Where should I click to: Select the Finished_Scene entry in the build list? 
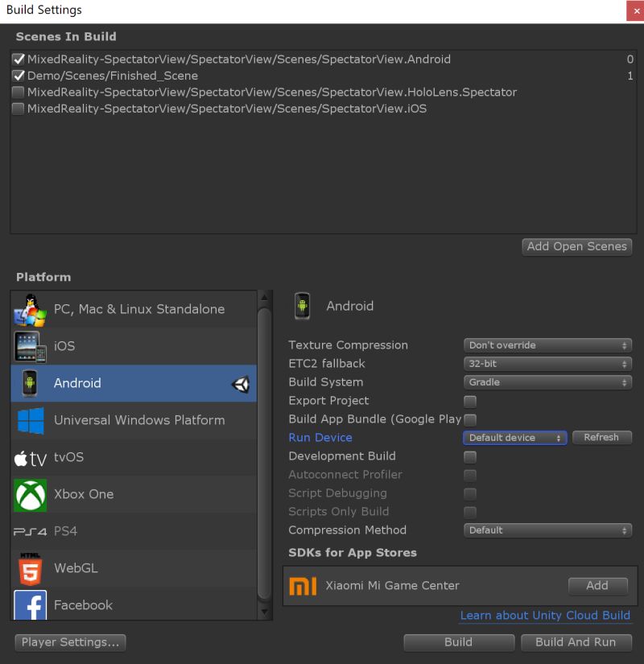coord(97,75)
